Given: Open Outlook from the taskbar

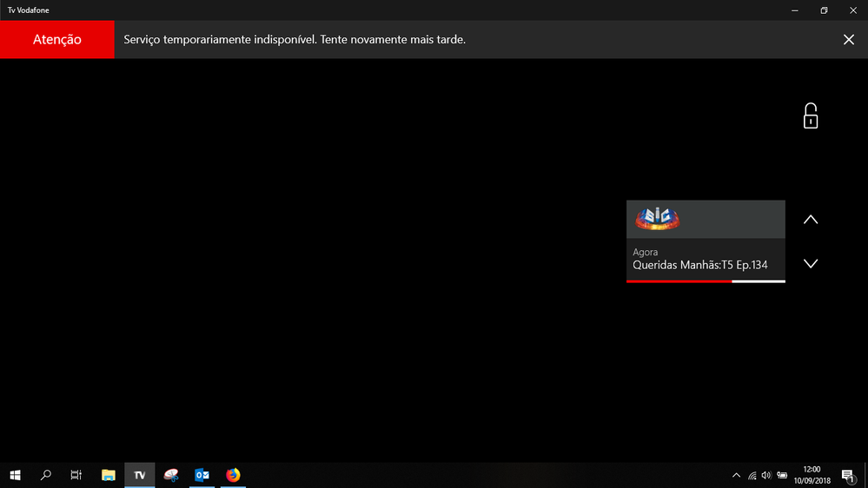Looking at the screenshot, I should [x=202, y=475].
